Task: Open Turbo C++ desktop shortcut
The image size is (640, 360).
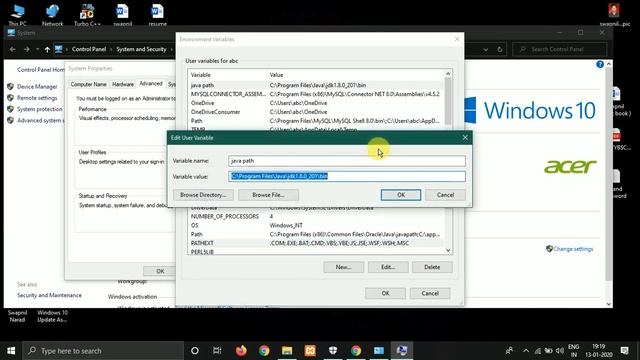Action: click(x=87, y=15)
